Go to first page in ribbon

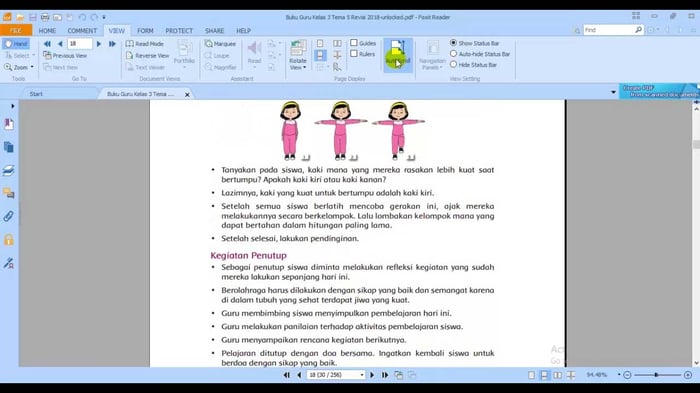pyautogui.click(x=47, y=44)
